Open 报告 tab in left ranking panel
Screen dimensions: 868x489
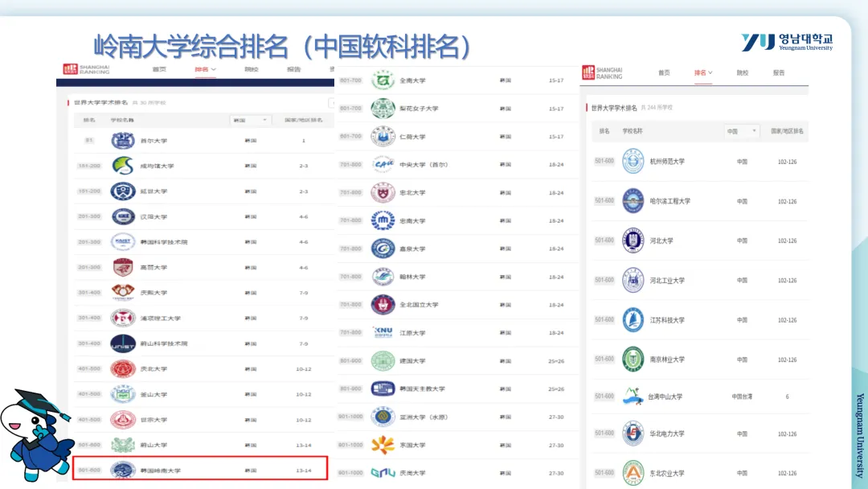click(293, 69)
